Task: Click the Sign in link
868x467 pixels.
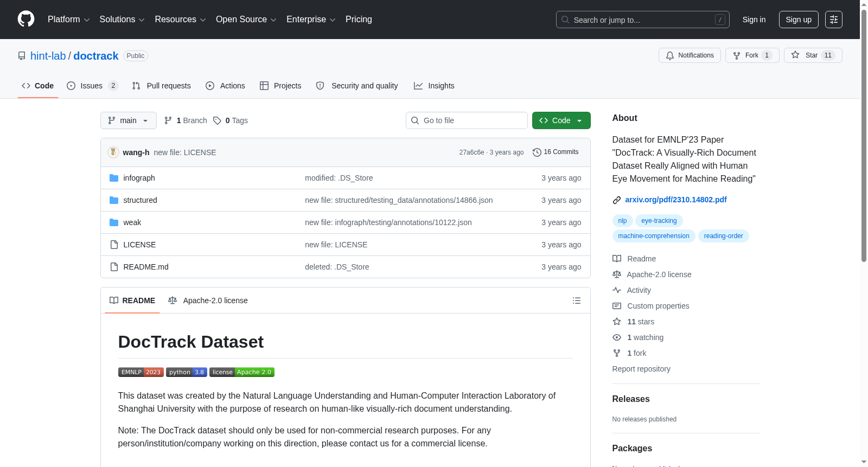Action: click(x=754, y=20)
